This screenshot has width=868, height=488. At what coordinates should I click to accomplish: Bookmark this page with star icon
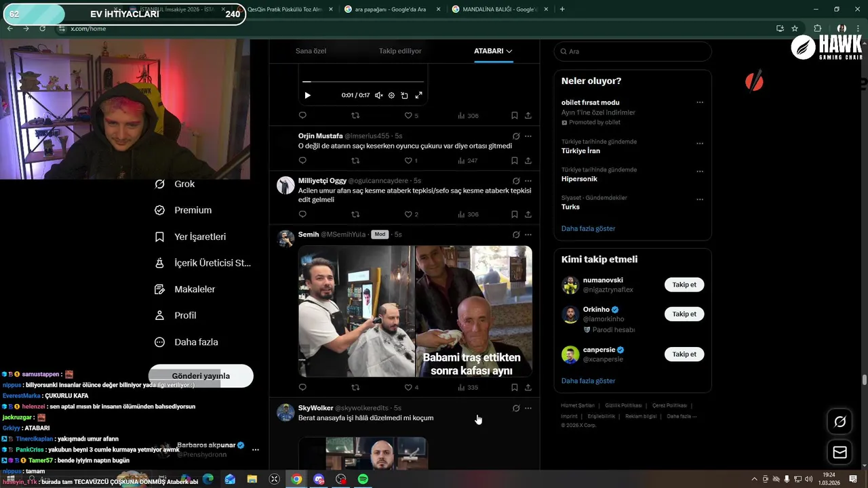795,28
